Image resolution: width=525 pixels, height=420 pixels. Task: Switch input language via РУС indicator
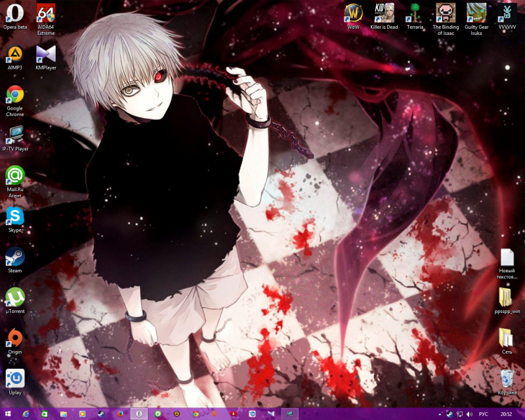click(x=483, y=414)
